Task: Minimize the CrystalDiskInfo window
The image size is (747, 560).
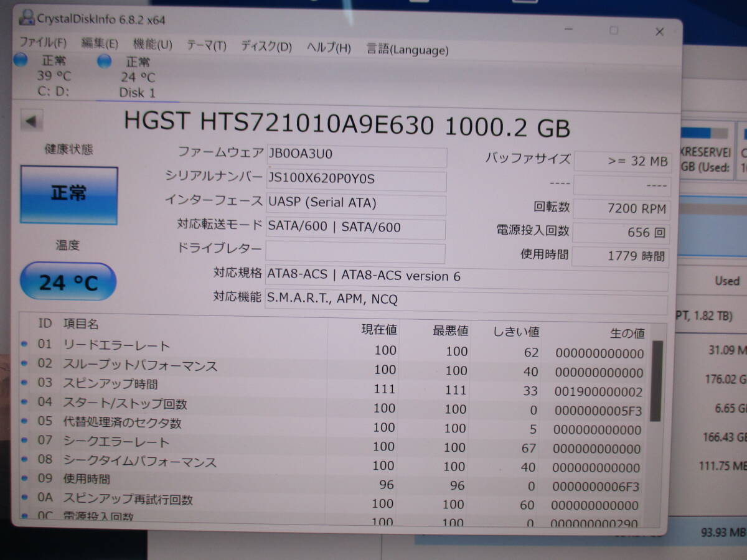Action: 568,29
